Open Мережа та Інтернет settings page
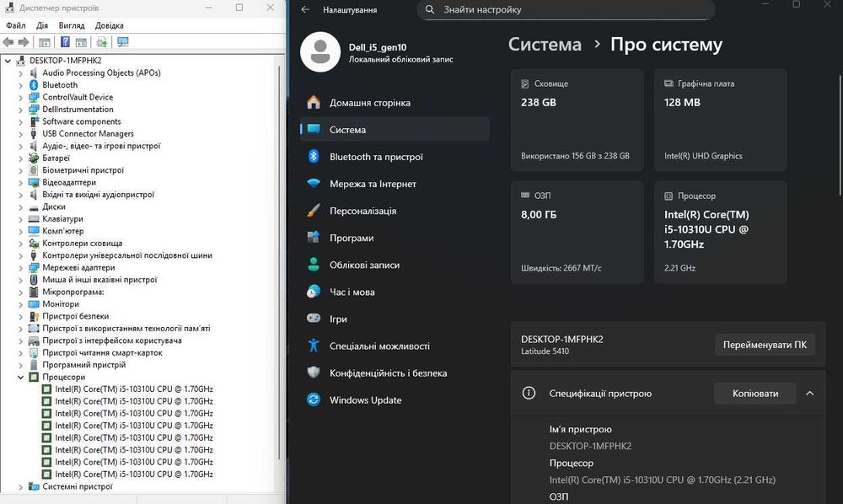 395,184
